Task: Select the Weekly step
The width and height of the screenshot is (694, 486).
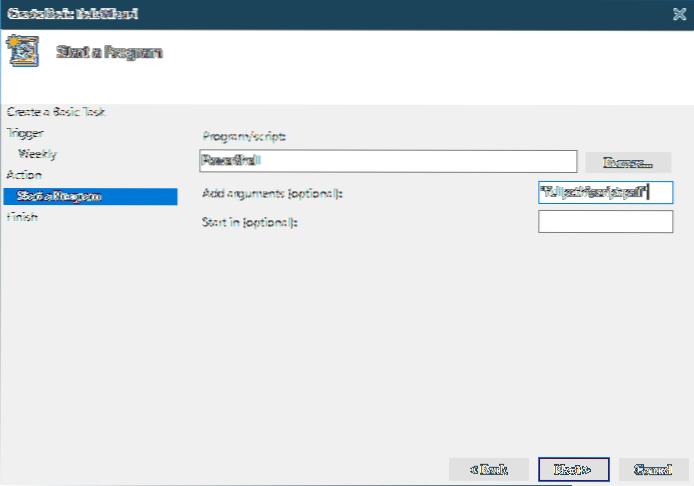Action: tap(38, 154)
